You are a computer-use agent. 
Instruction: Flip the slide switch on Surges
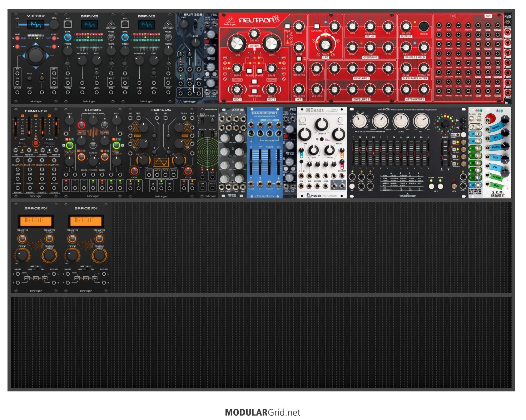coord(195,25)
